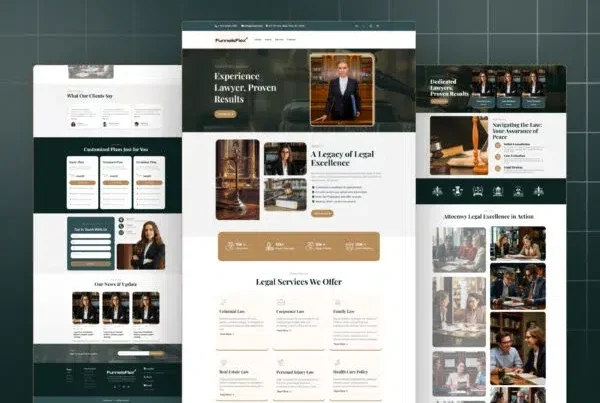This screenshot has width=600, height=403.
Task: Click the Corporate Law card icon
Action: [281, 302]
